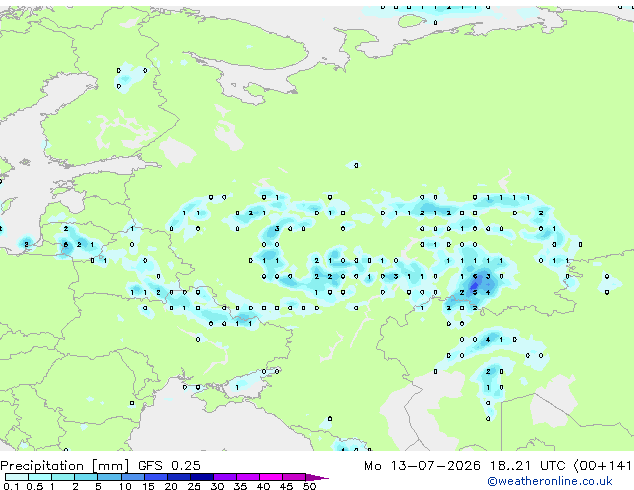The image size is (634, 490).
Task: Click the '50' legend scale label
Action: (x=309, y=486)
